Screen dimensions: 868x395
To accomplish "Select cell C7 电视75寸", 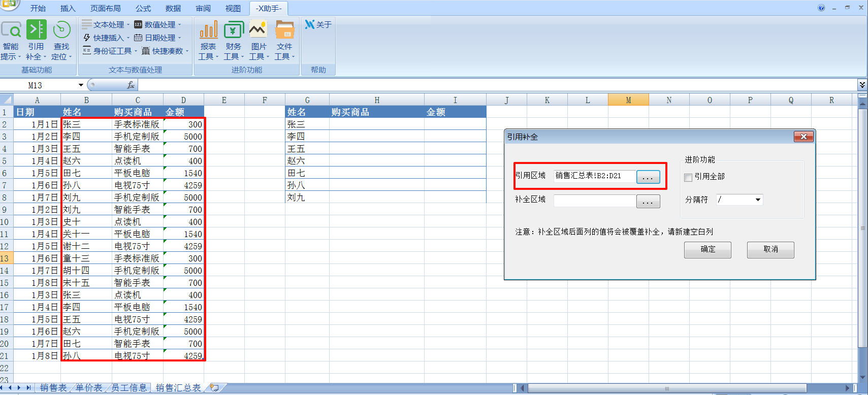I will click(138, 185).
